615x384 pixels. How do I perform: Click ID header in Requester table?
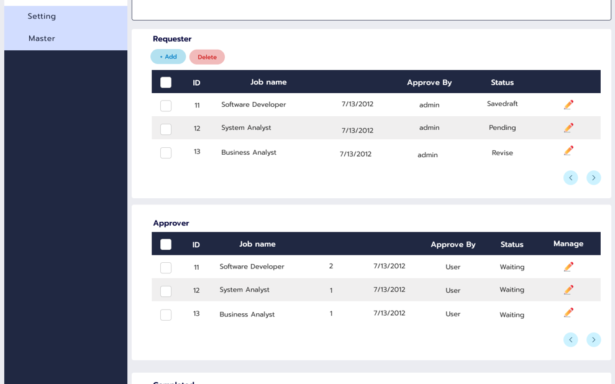tap(197, 83)
